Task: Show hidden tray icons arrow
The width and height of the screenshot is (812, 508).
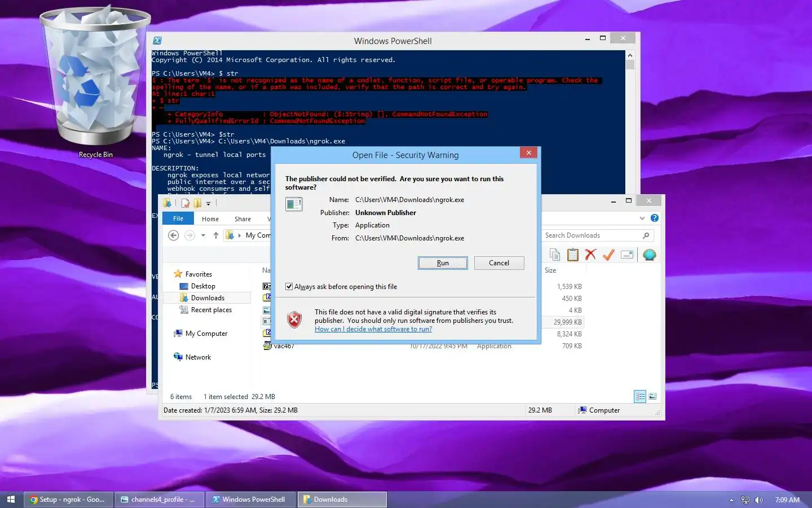Action: tap(731, 500)
